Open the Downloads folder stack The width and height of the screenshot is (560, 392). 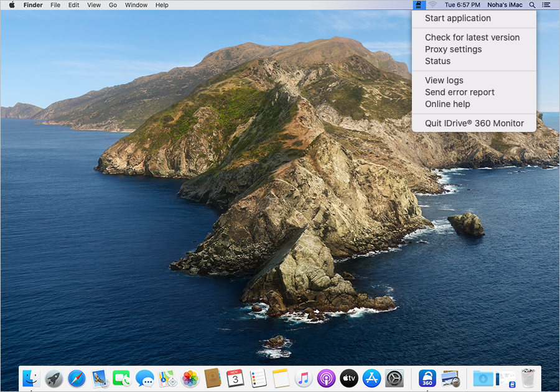483,378
